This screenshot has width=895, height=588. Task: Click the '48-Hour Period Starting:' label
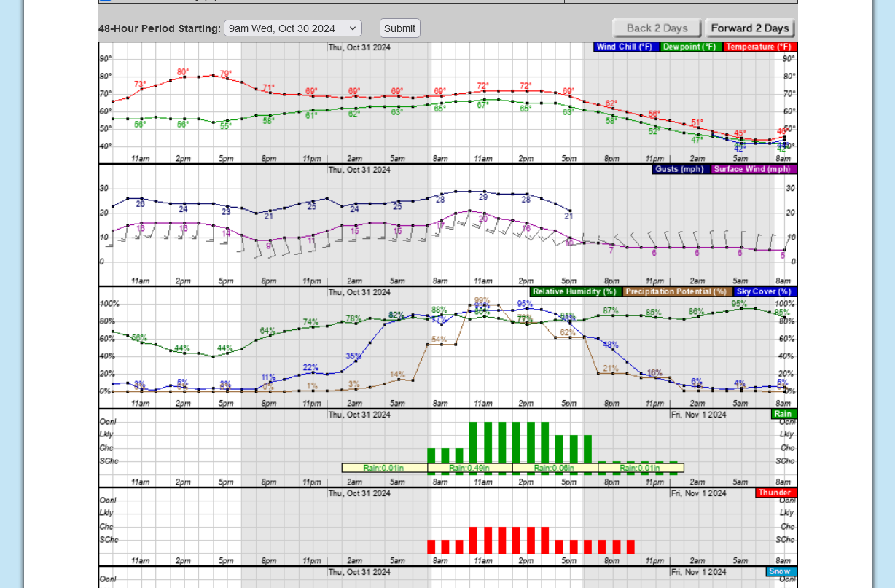[160, 28]
